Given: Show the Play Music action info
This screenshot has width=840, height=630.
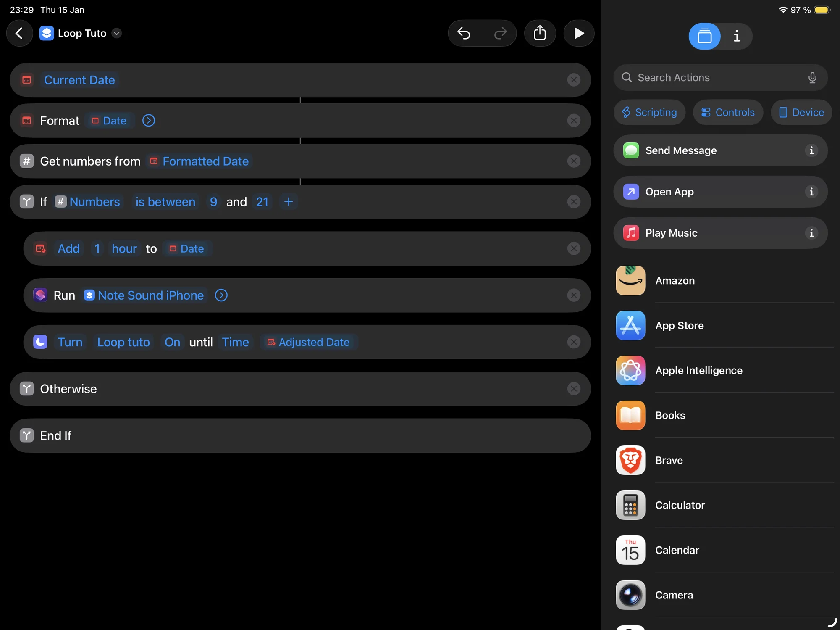Looking at the screenshot, I should click(x=811, y=233).
